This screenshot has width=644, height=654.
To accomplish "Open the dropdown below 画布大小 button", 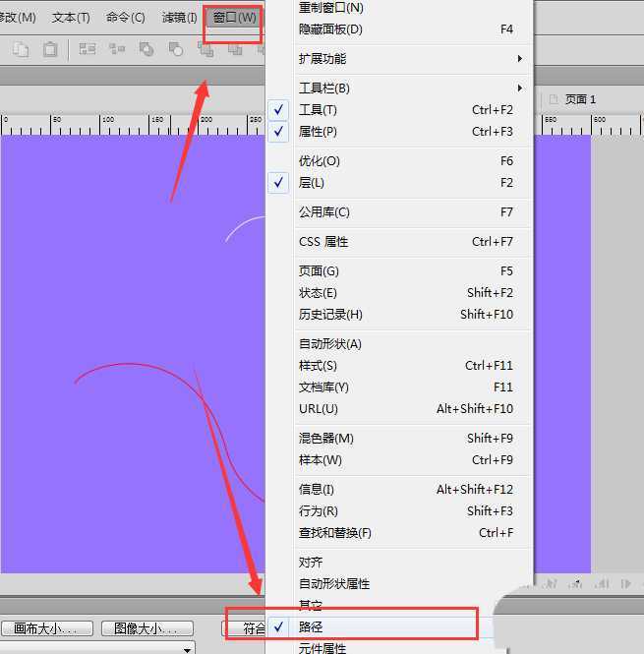I will tap(187, 649).
